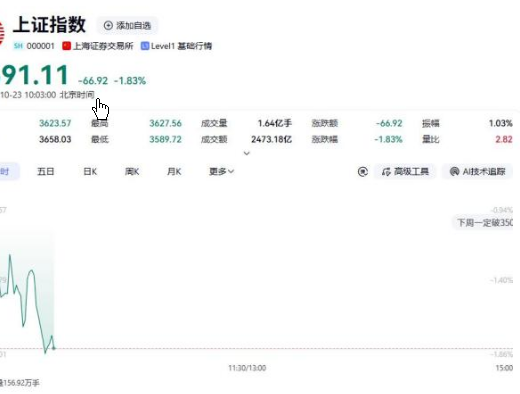Click the turnover value 2473.18亿
This screenshot has width=520, height=394.
[271, 139]
